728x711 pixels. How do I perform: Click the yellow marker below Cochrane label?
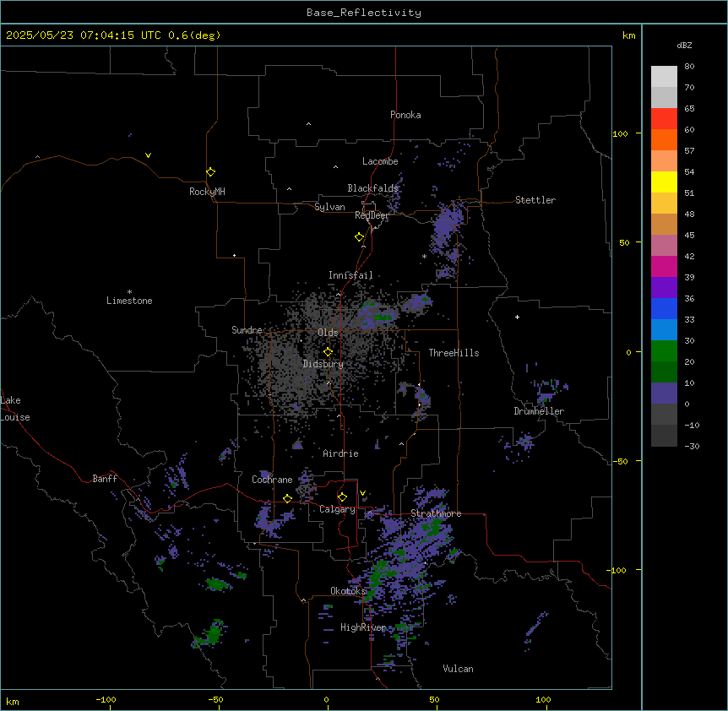tap(287, 498)
